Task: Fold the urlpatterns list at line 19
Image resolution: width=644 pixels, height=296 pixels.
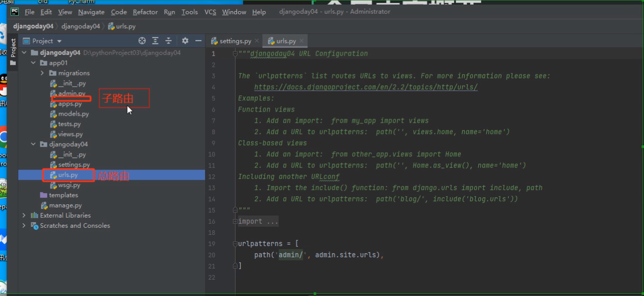Action: pos(236,244)
